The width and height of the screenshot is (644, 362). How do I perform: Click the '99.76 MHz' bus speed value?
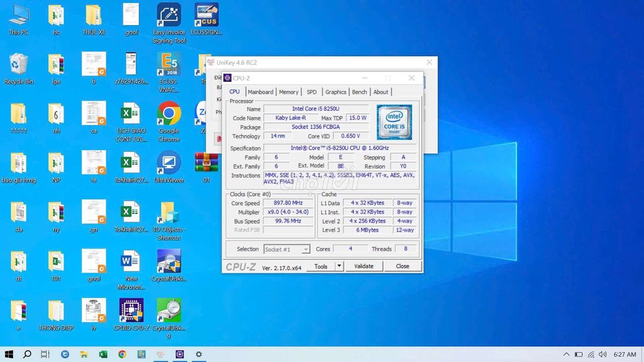pos(288,221)
